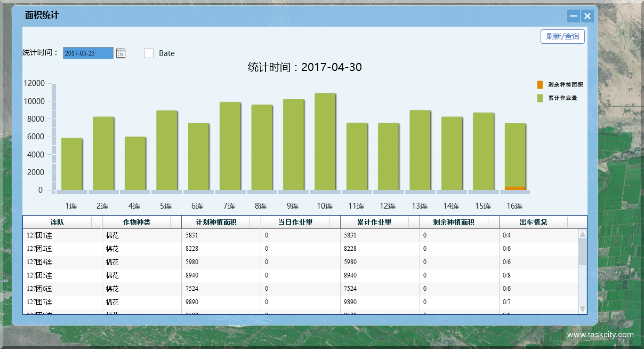Screen dimensions: 644x349
Task: Sort by 出车情况 column header
Action: [533, 223]
